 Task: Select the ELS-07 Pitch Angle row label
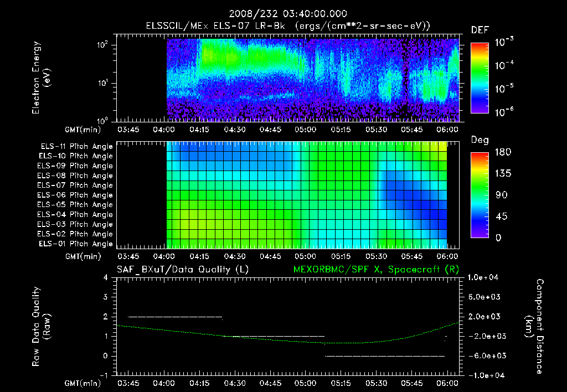point(75,185)
